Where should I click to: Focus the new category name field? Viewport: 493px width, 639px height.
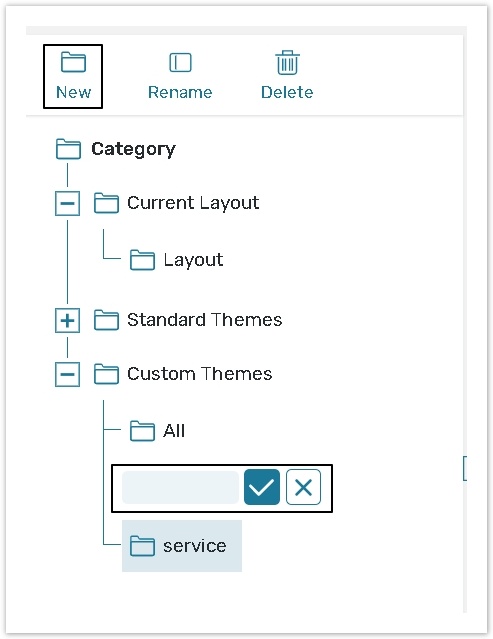[180, 487]
